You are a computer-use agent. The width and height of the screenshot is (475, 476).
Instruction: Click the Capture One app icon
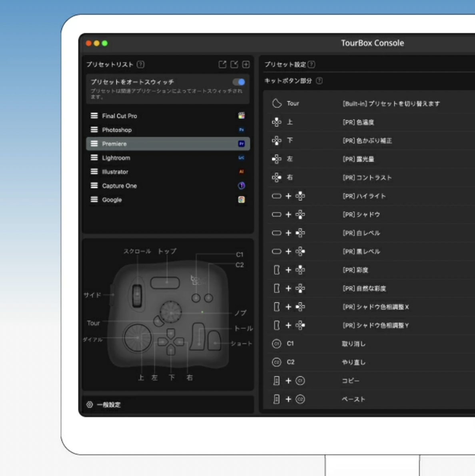[241, 186]
